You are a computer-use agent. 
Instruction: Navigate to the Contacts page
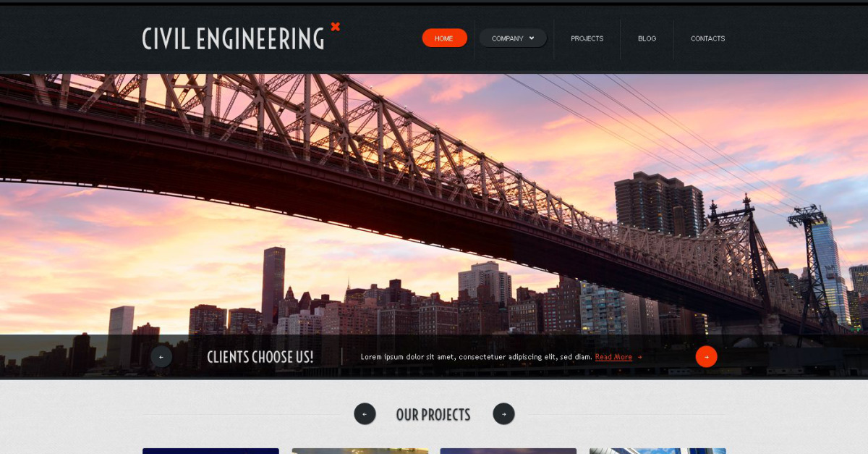(x=707, y=38)
